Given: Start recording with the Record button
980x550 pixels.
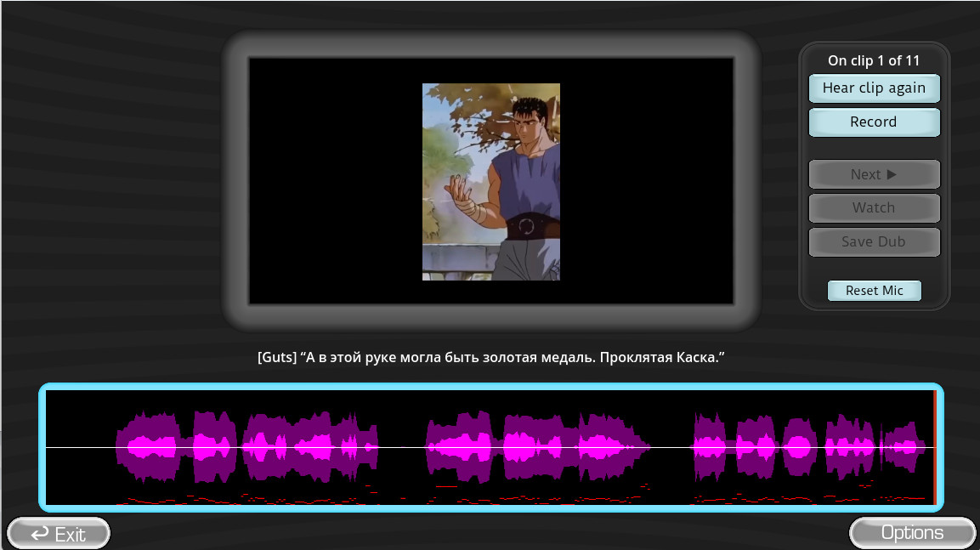Looking at the screenshot, I should tap(874, 122).
